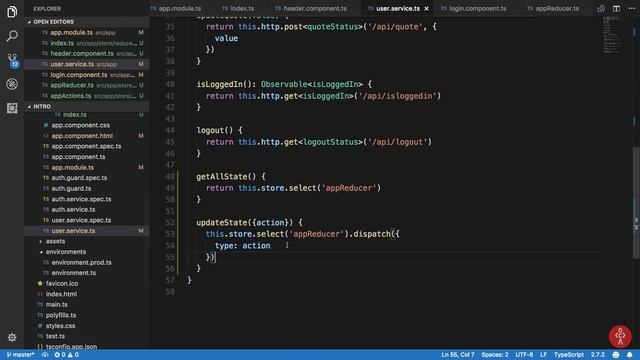Open appReducer.ts in Open Editors list
Image resolution: width=640 pixels, height=360 pixels.
pos(72,85)
